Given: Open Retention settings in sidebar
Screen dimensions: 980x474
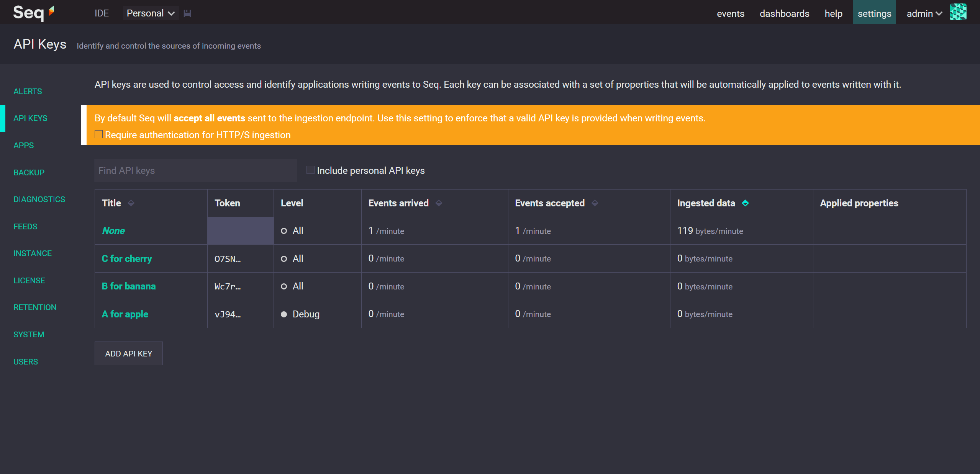Looking at the screenshot, I should [35, 307].
